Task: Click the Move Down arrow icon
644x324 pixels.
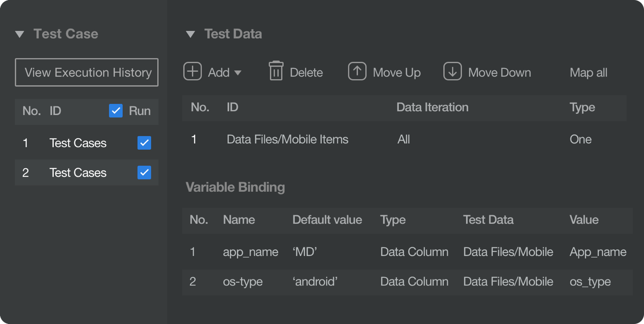Action: [453, 71]
